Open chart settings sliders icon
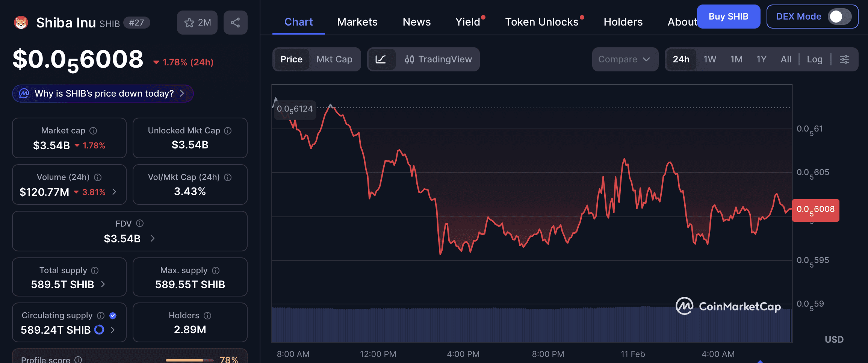Screen dimensions: 868x363 [844, 59]
